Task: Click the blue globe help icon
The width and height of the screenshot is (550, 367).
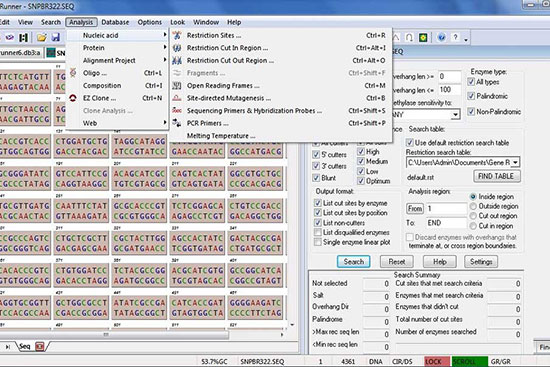Action: point(442,37)
